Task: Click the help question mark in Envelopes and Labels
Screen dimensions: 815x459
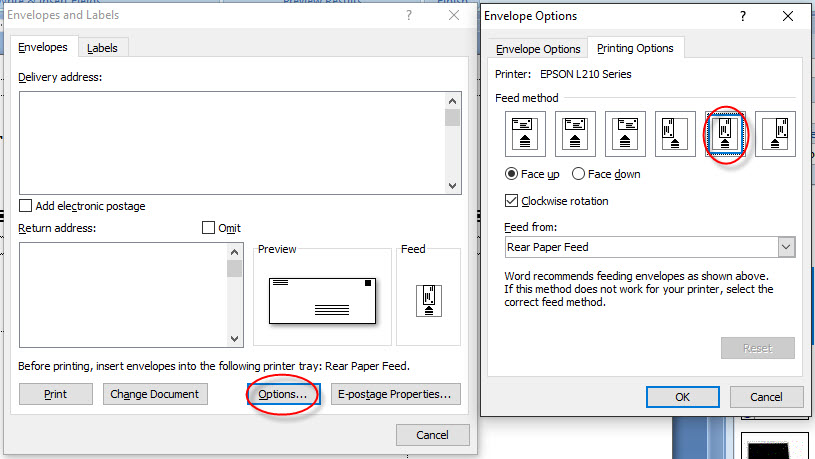Action: [409, 16]
